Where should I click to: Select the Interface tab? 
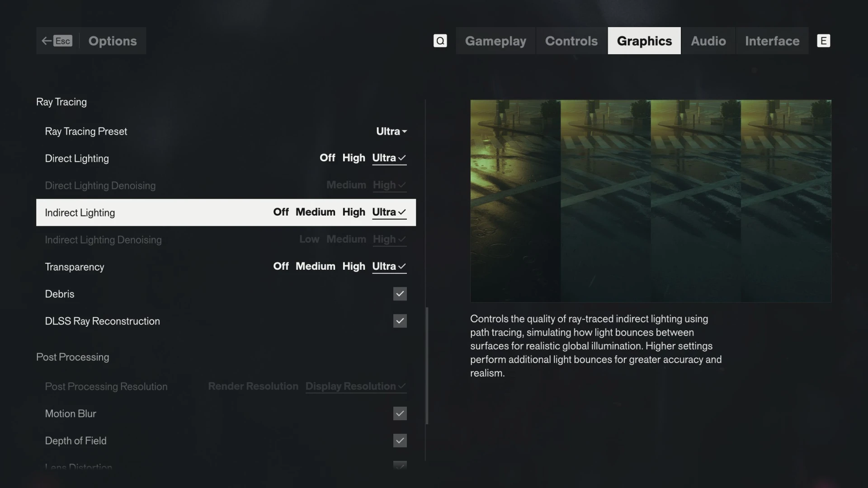point(772,41)
